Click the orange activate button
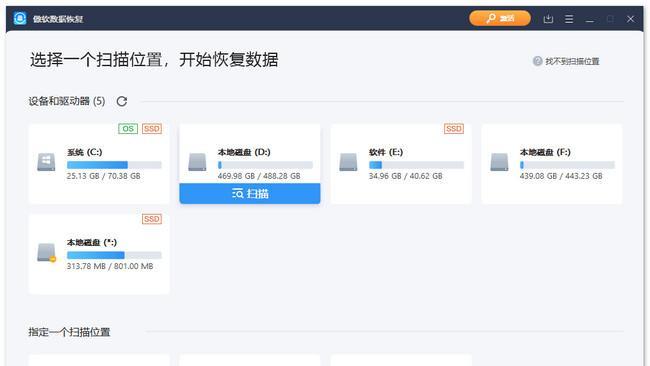Viewport: 650px width, 366px height. coord(500,18)
